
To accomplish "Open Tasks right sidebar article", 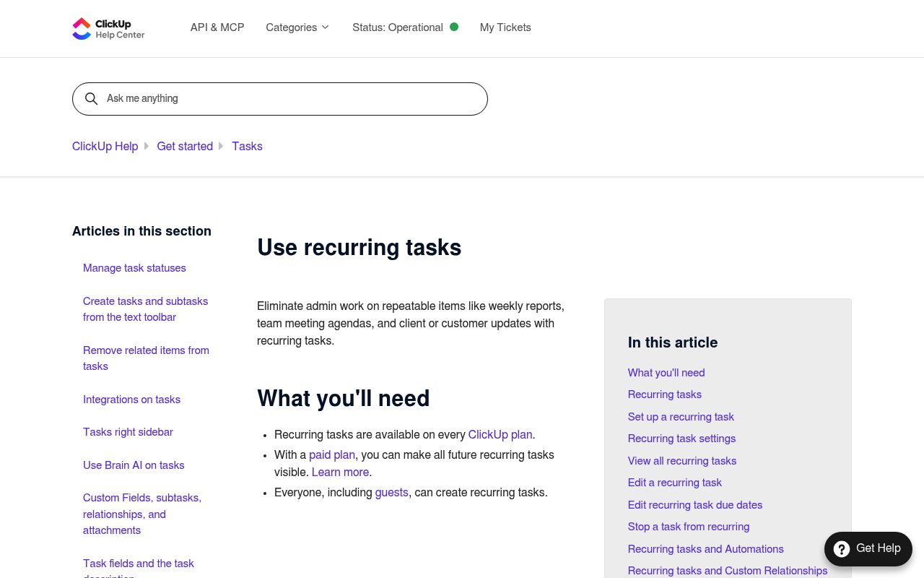I will 128,432.
